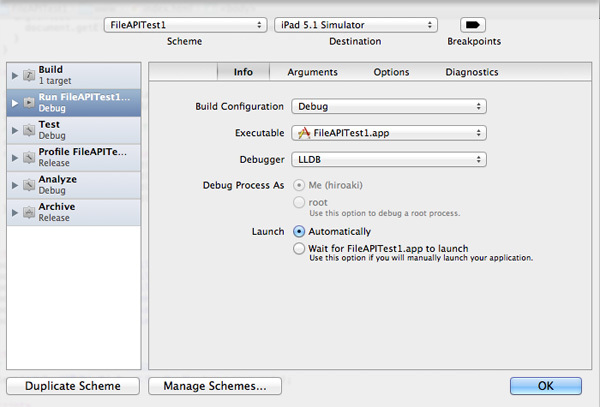Screen dimensions: 600x407
Task: Click the Build action hammer icon
Action: click(x=29, y=75)
